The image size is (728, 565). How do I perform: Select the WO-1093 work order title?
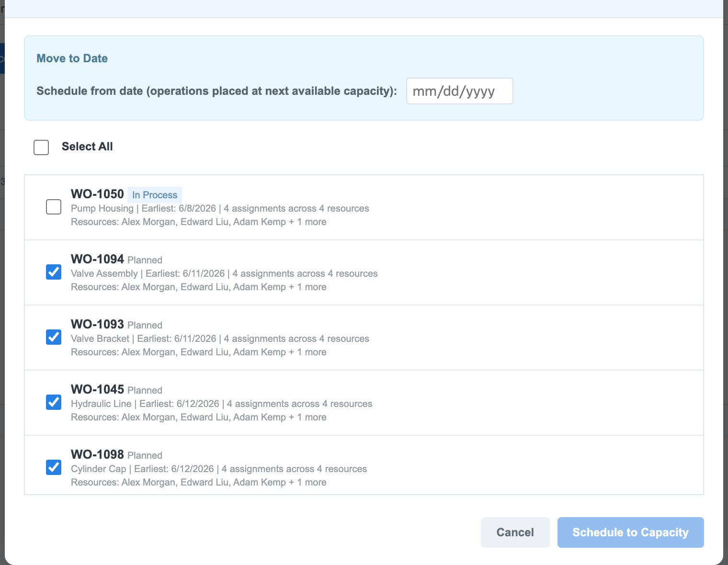[x=97, y=324]
